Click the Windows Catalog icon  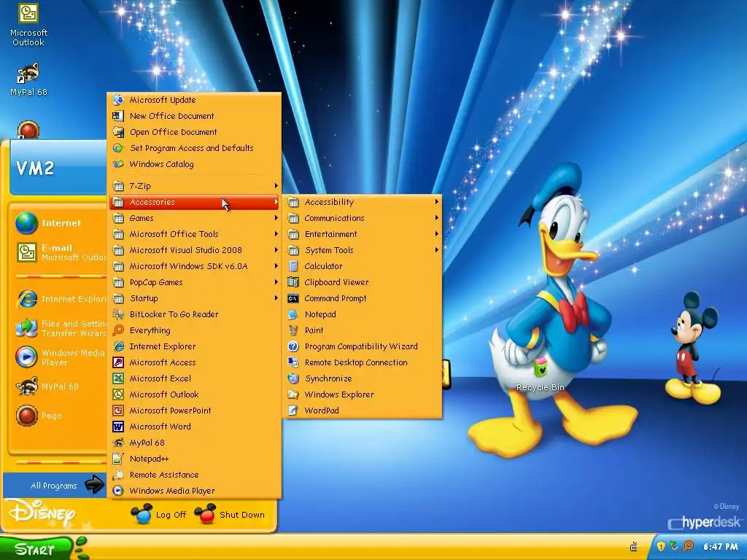[118, 164]
